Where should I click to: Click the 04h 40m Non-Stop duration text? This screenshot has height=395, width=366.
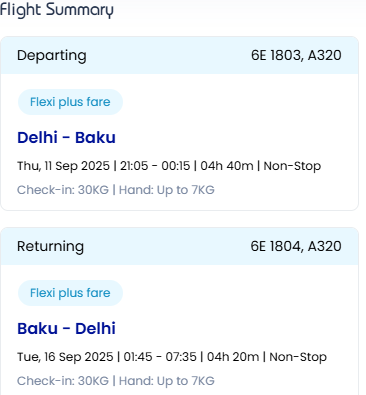[261, 166]
